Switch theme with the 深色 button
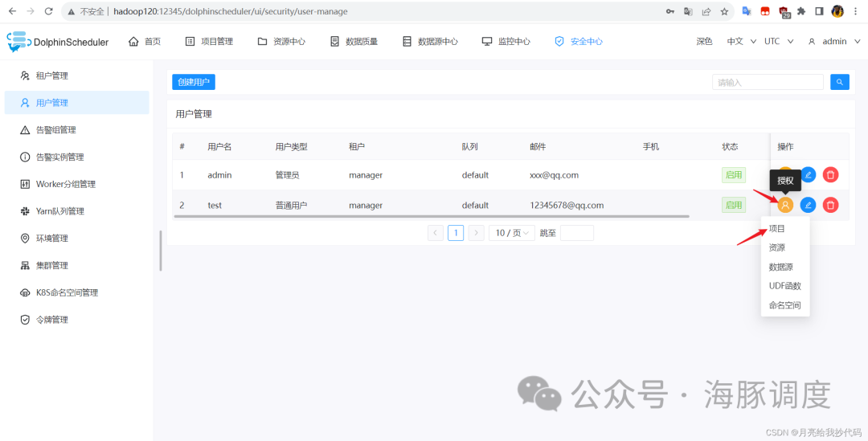The image size is (868, 441). [704, 42]
